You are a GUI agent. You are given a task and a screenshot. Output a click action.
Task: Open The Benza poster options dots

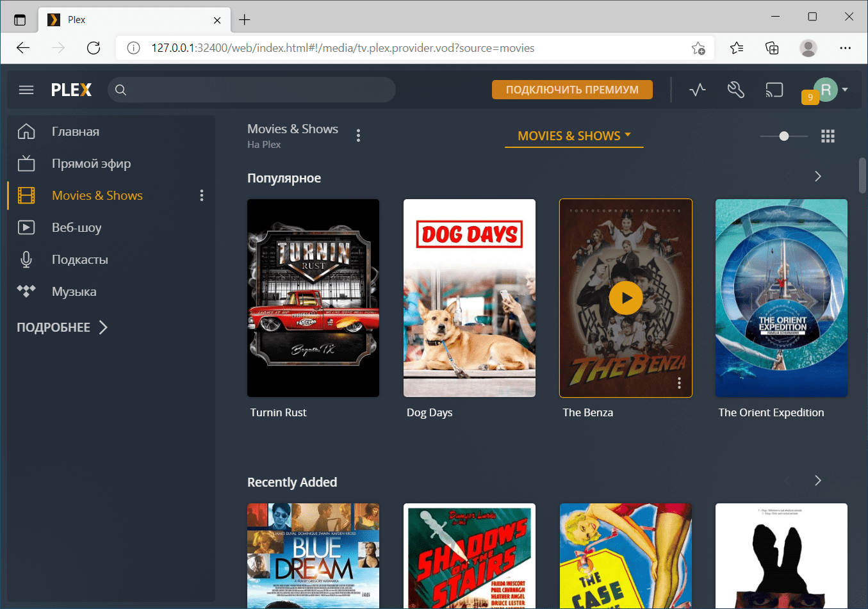(x=679, y=383)
